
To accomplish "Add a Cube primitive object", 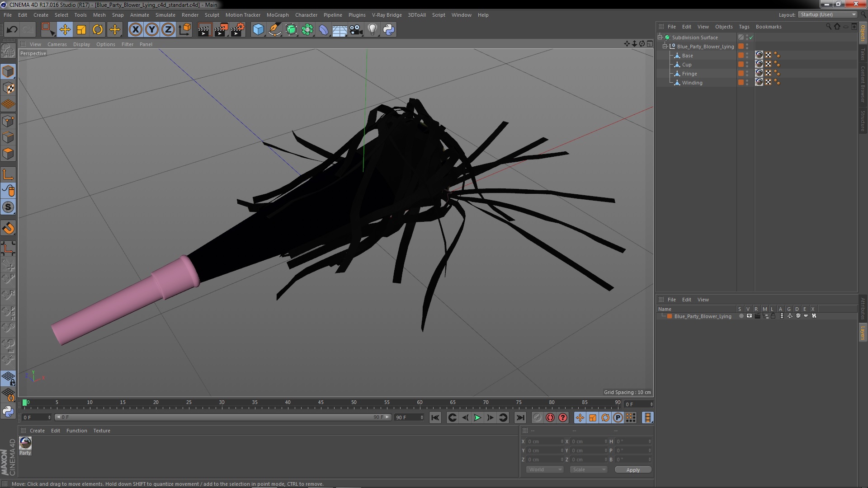I will point(258,30).
